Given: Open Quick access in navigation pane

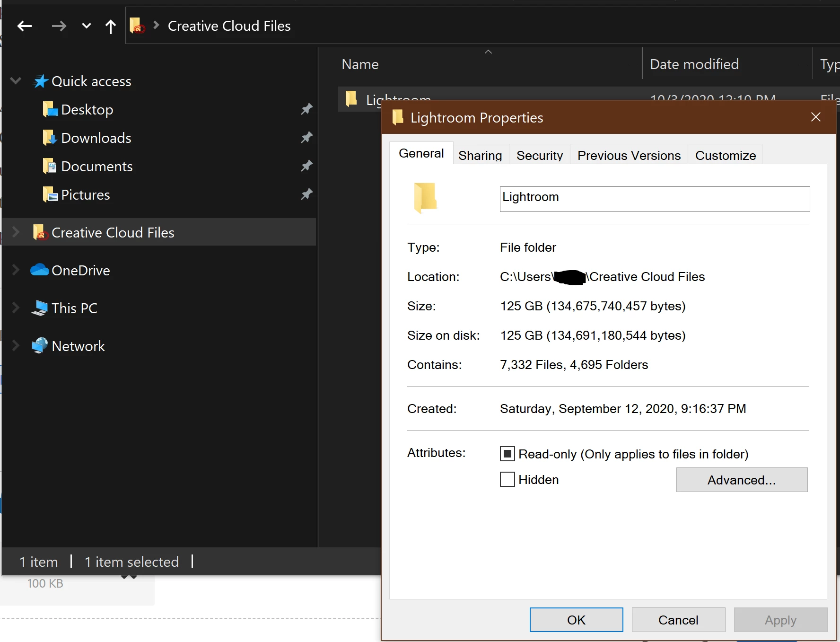Looking at the screenshot, I should pyautogui.click(x=91, y=81).
